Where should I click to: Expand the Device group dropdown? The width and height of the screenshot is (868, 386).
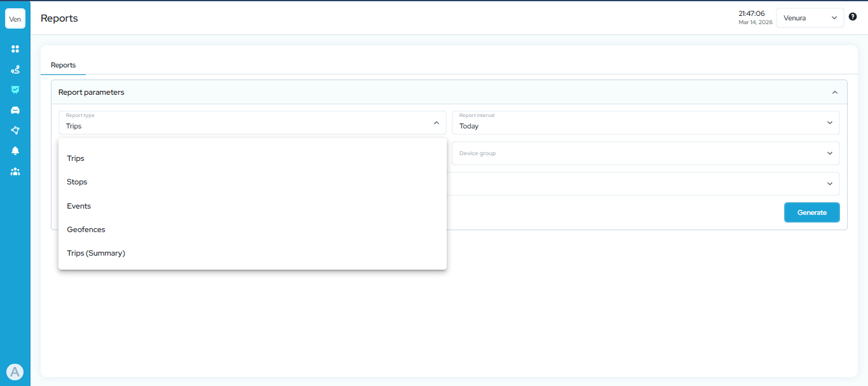tap(645, 153)
